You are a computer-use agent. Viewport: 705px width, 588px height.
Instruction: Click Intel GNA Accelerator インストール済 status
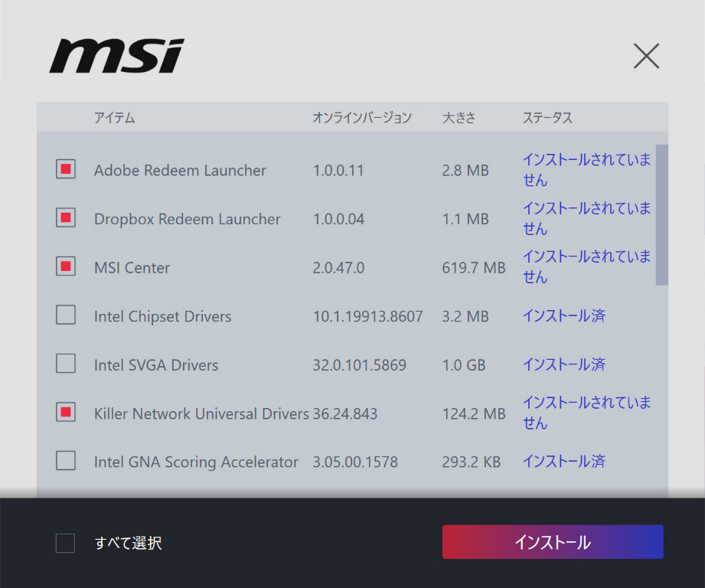tap(564, 461)
